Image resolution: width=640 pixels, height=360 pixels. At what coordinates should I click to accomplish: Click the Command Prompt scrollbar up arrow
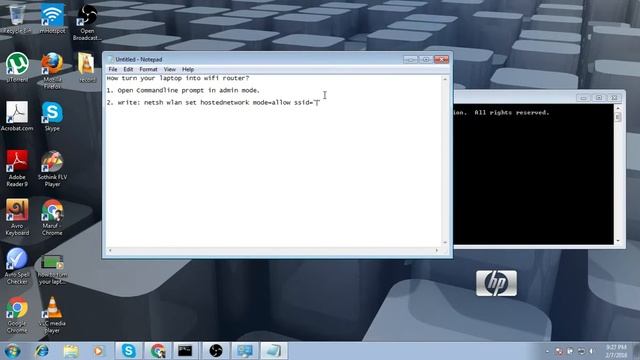[618, 108]
